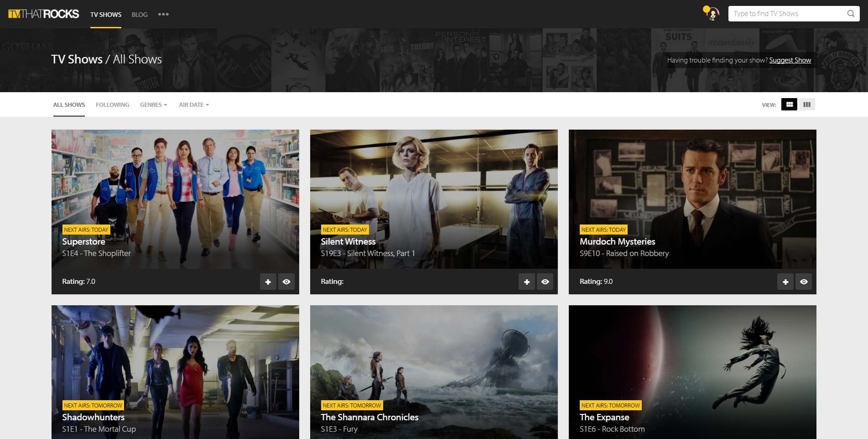Click 'S19E3 - Silent Witness, Part 1' text

click(x=368, y=253)
